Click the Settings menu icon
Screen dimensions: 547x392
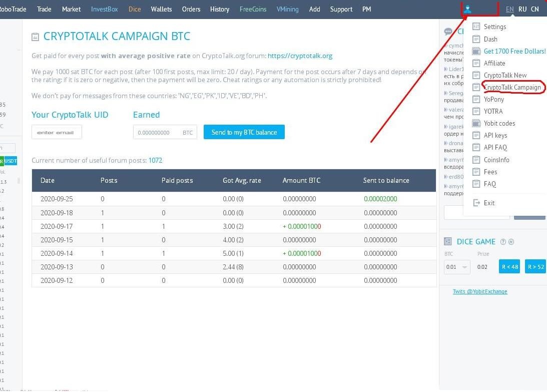476,27
